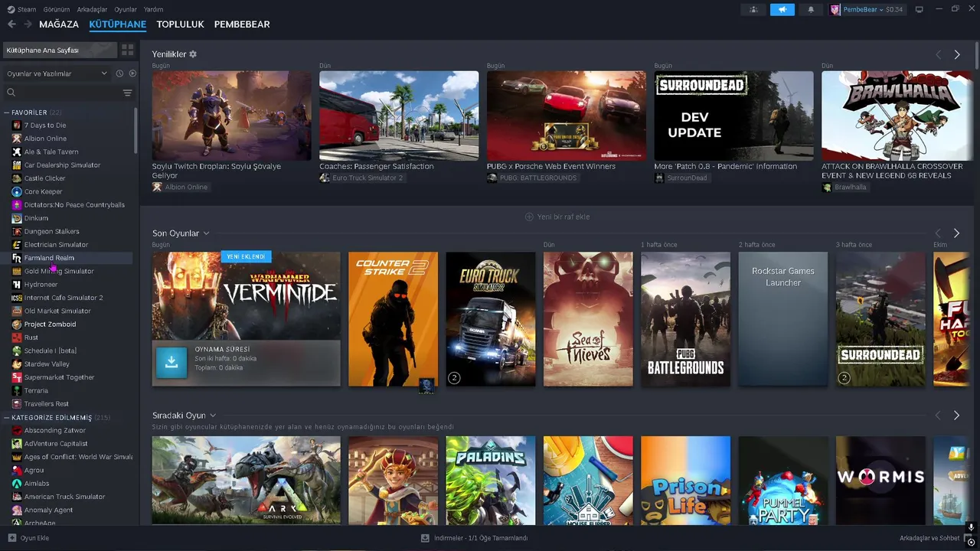Open the Yenilikler settings gear
The width and height of the screenshot is (980, 551).
click(x=193, y=54)
